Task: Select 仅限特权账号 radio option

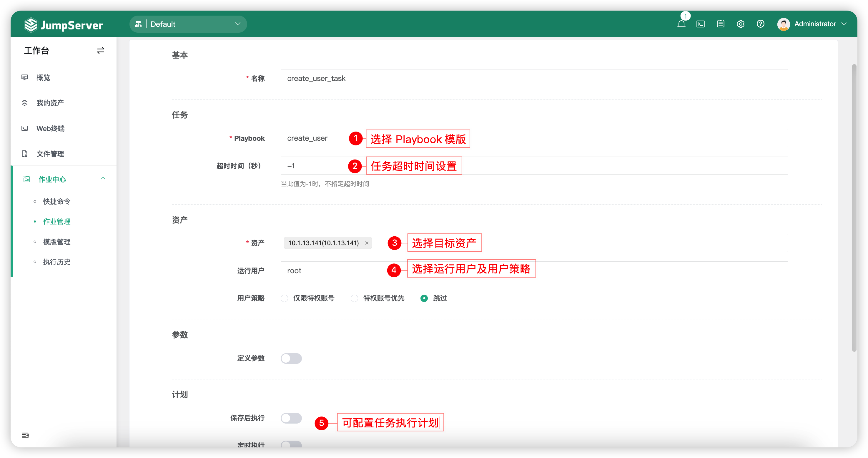Action: [285, 298]
